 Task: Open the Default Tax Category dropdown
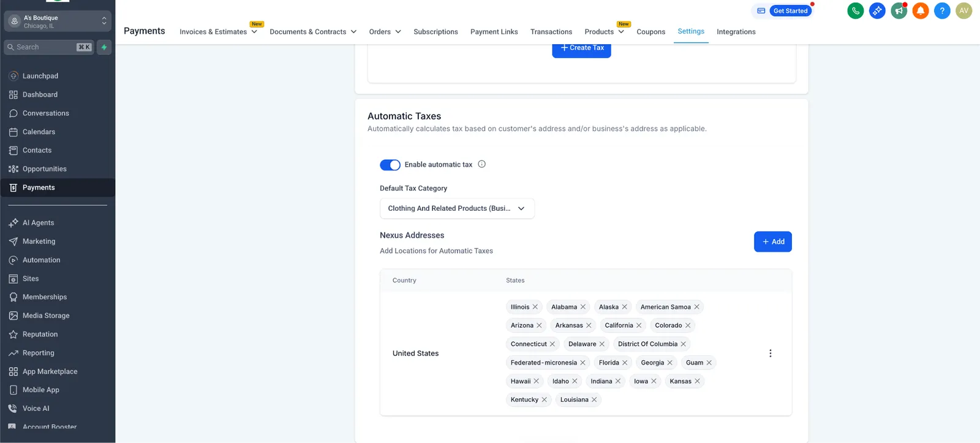pos(457,208)
